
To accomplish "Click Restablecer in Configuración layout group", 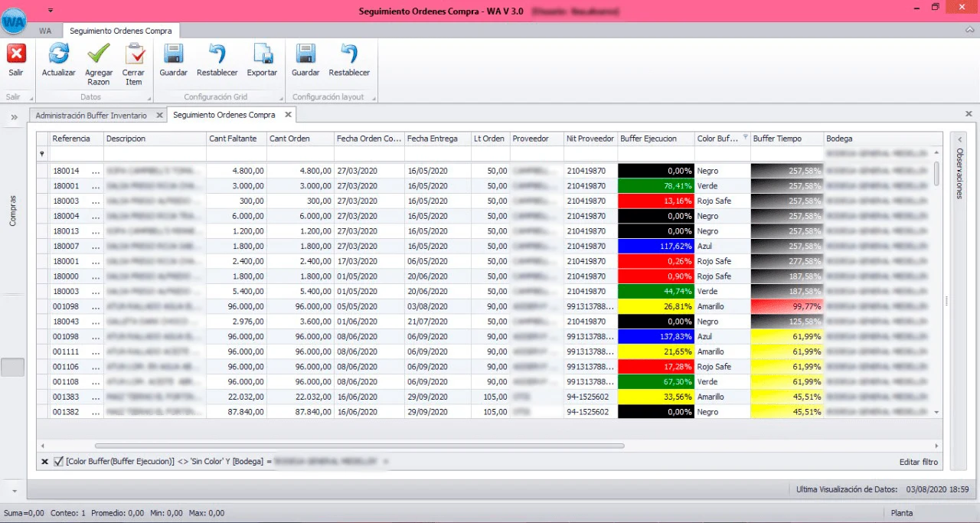I will point(349,54).
